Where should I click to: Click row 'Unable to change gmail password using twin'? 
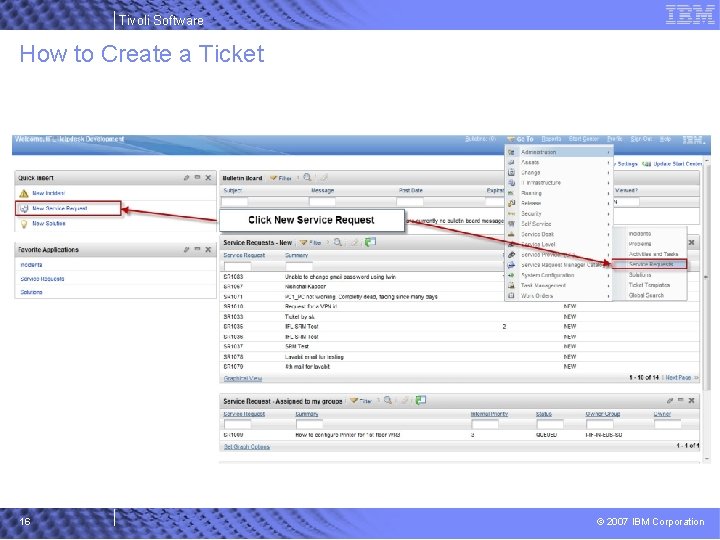(459, 277)
